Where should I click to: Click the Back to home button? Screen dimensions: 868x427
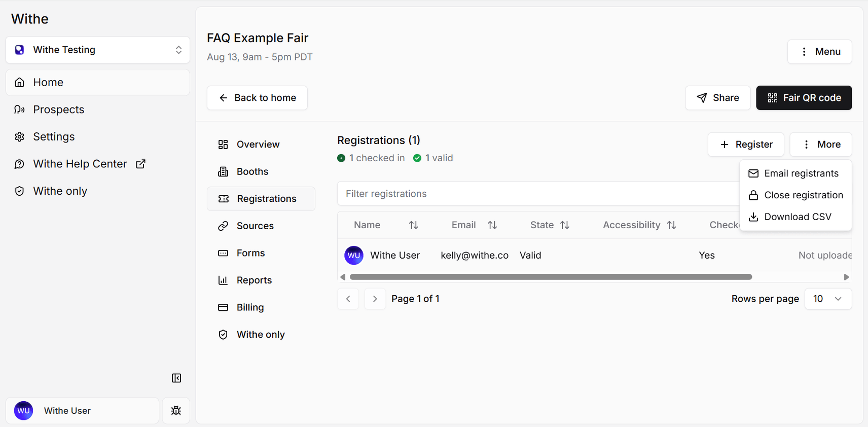(257, 98)
